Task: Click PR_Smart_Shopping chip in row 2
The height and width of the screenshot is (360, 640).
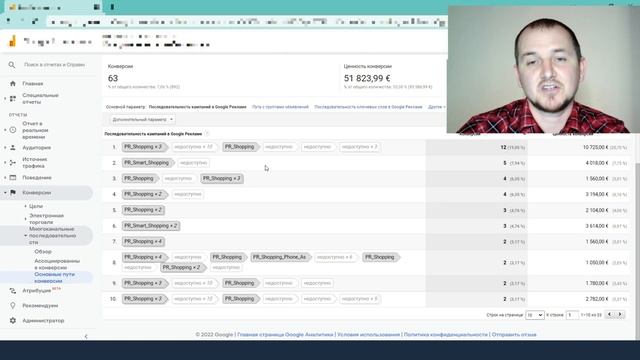Action: coord(148,163)
